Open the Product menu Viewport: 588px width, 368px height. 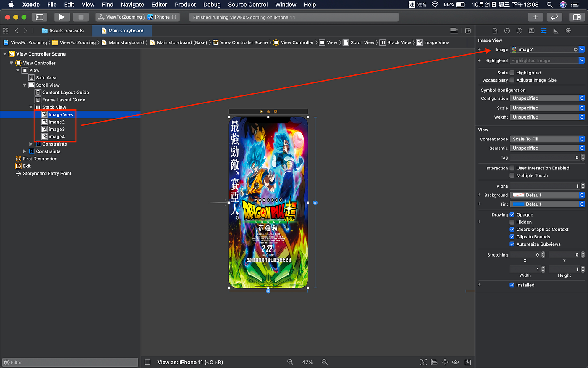185,5
